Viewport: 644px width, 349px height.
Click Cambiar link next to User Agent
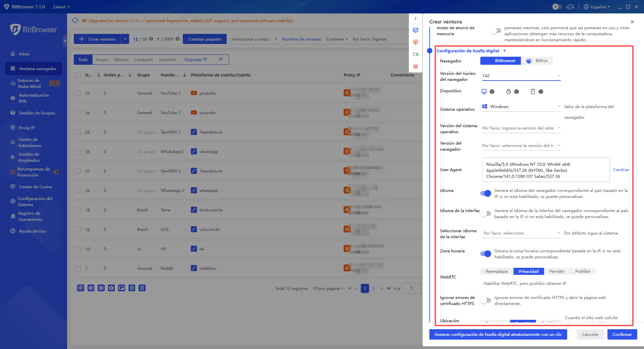tap(621, 170)
